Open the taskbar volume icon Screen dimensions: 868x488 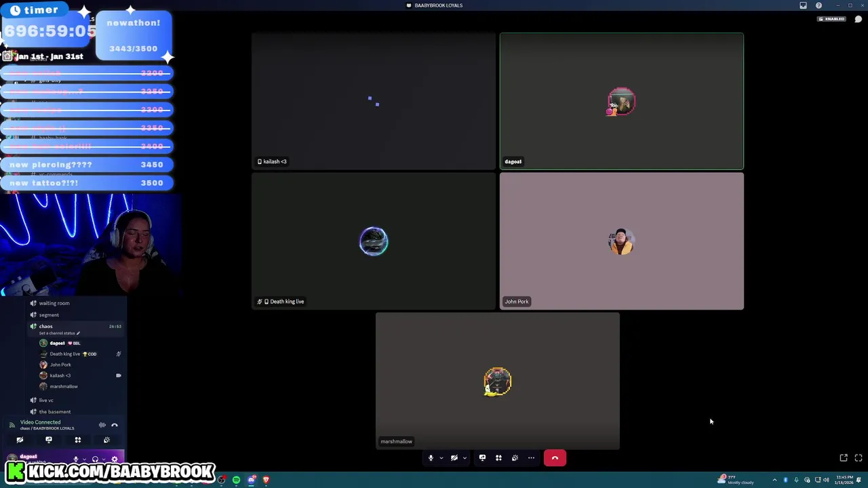click(x=826, y=480)
